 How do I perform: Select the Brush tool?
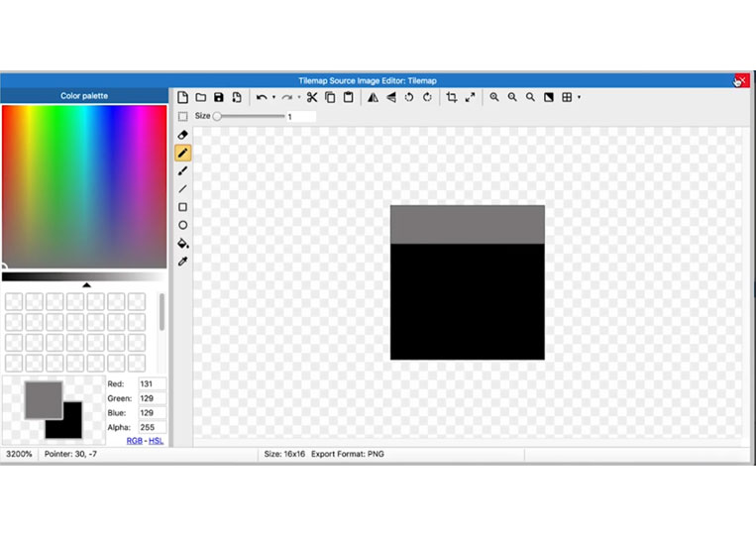pos(182,171)
